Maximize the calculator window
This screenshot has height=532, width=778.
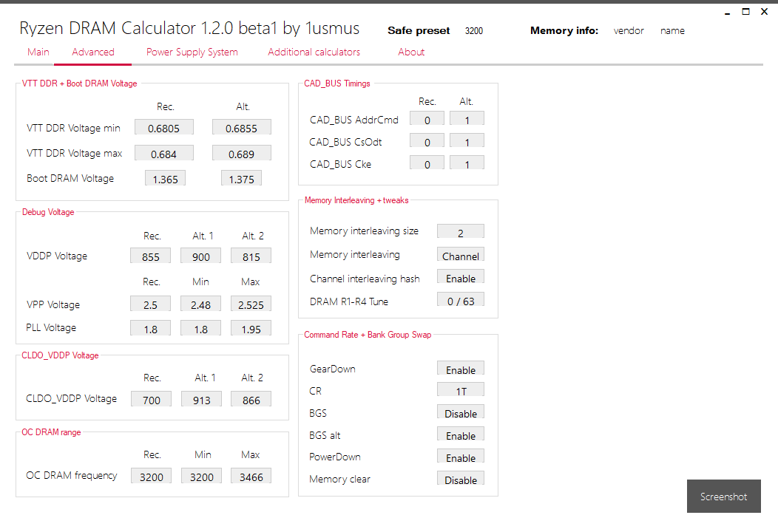coord(745,11)
